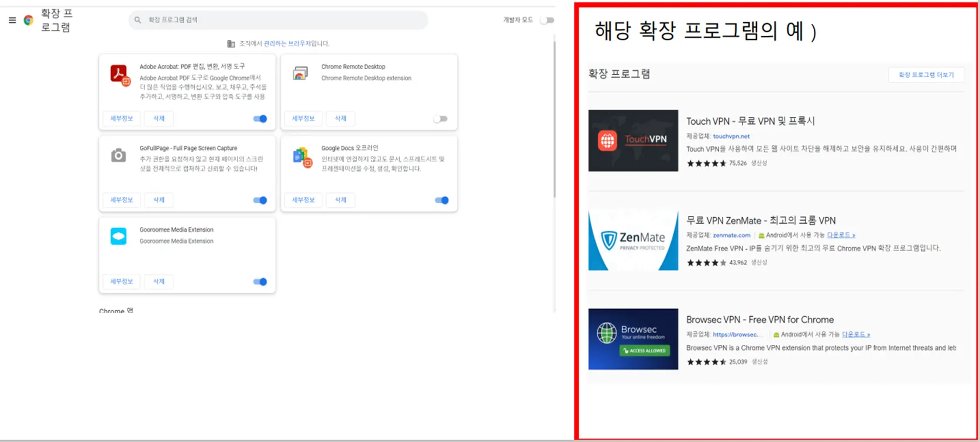Click the 'Chrome Remote Desktop extension' description
The height and width of the screenshot is (442, 980).
point(366,78)
